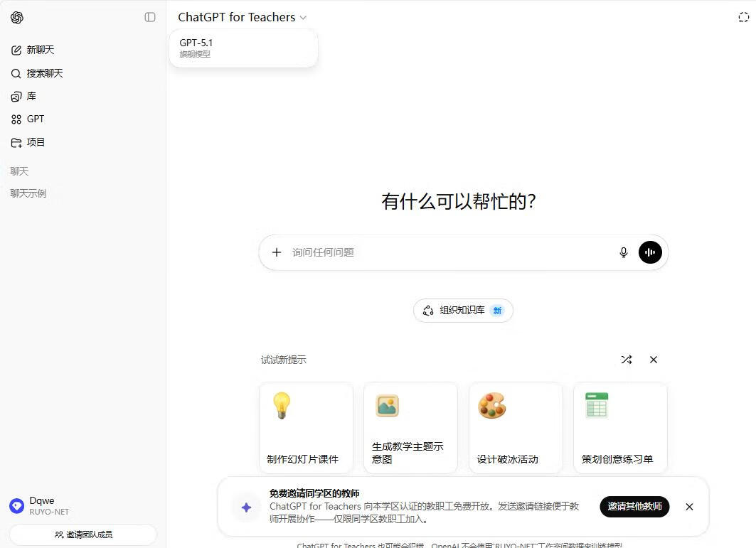This screenshot has width=756, height=548.
Task: Click the microphone dictation icon
Action: [624, 252]
